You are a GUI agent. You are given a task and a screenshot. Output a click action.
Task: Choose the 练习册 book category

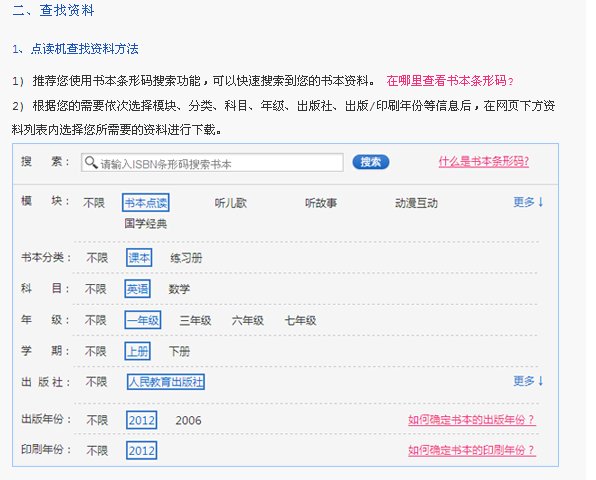click(186, 258)
